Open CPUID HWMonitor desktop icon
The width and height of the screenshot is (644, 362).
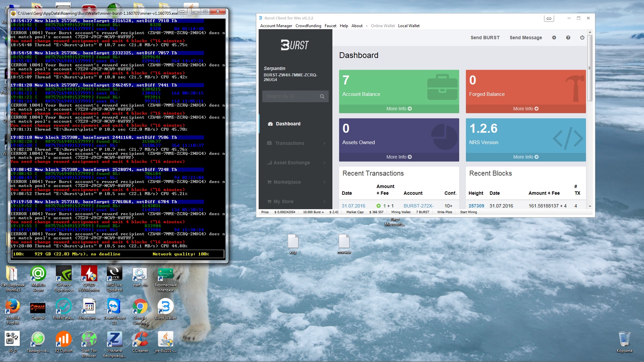coord(89,279)
